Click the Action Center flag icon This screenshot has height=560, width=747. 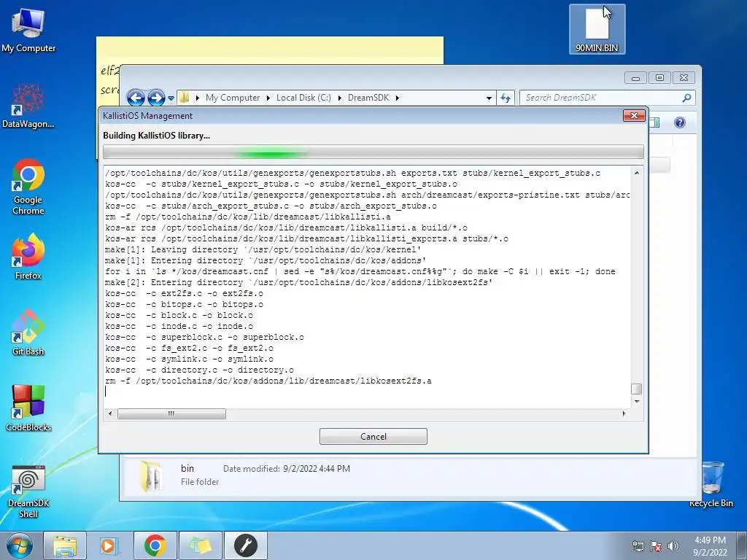(x=656, y=546)
